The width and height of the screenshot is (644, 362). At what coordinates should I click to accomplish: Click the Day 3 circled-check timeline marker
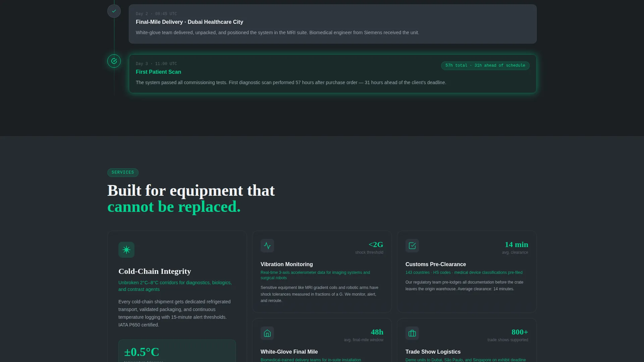pos(114,61)
